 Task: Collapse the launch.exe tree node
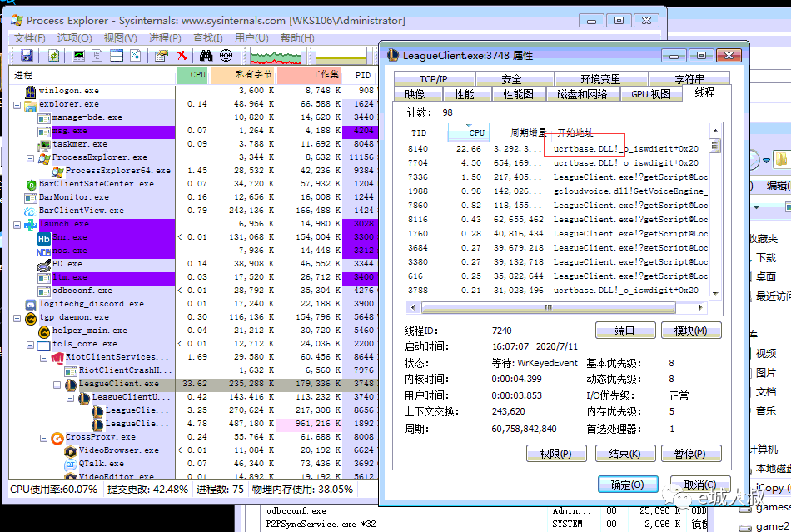tap(17, 225)
